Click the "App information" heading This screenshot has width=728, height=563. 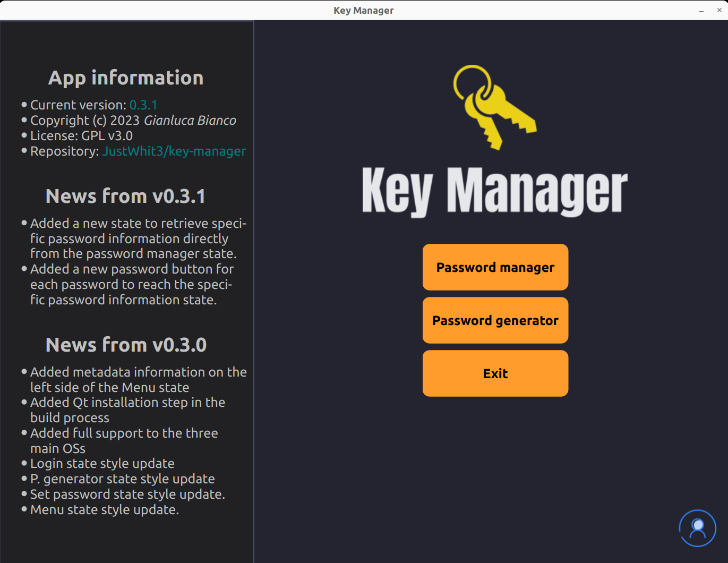pos(126,78)
